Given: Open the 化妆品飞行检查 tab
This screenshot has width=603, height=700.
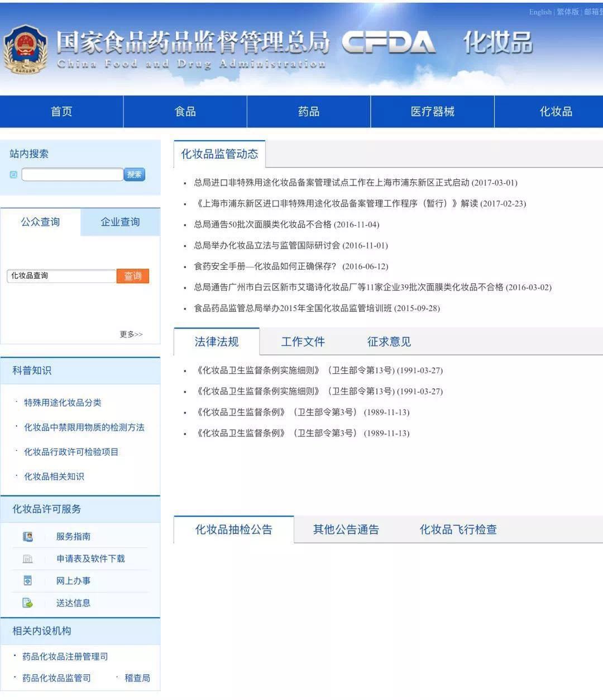Looking at the screenshot, I should tap(459, 530).
